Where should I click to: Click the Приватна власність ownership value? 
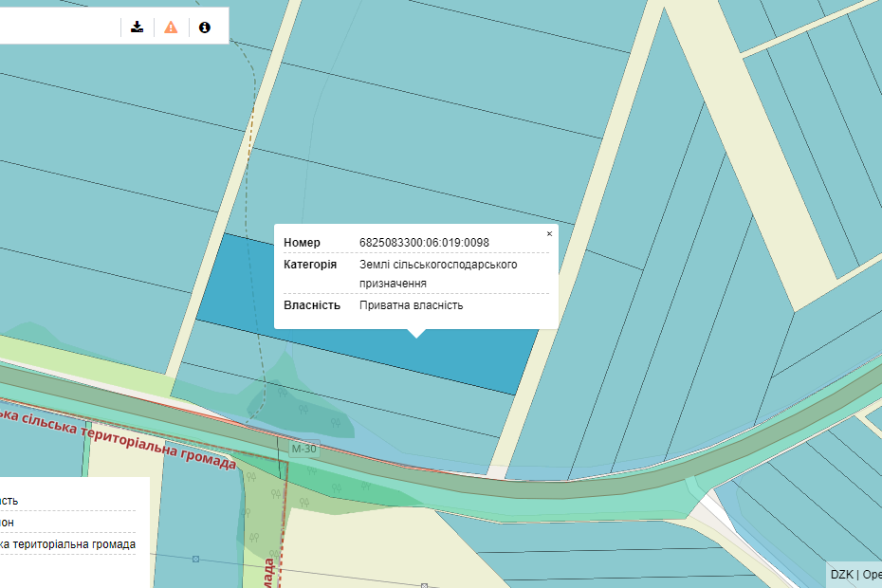[411, 305]
